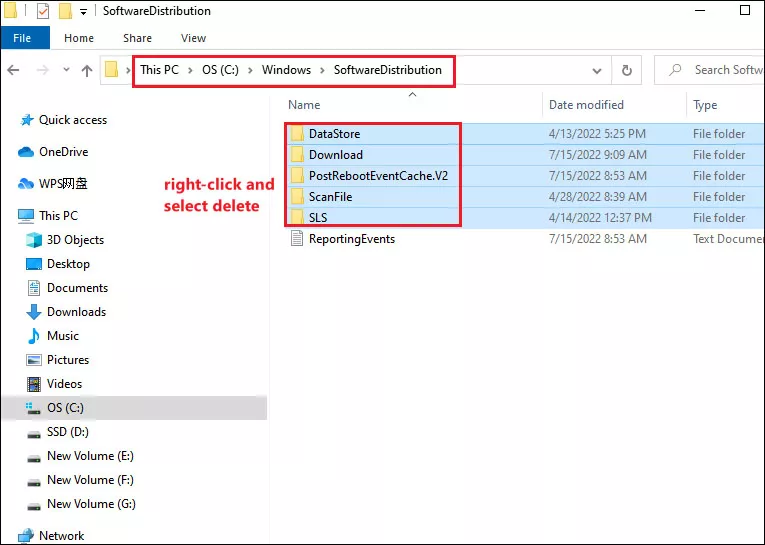Sort by the Date modified column header

click(x=586, y=105)
